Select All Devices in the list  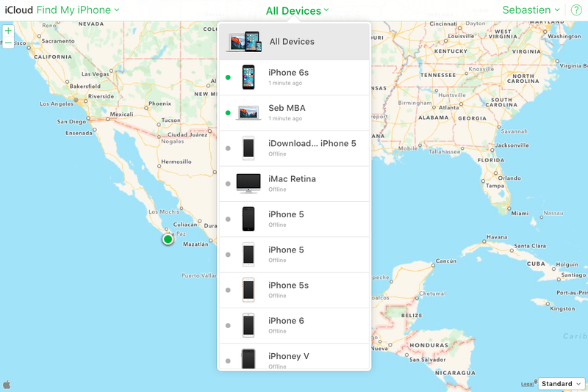tap(295, 42)
